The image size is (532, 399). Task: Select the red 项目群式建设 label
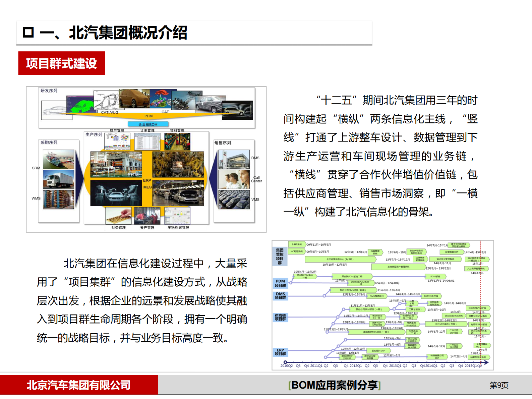tap(62, 63)
